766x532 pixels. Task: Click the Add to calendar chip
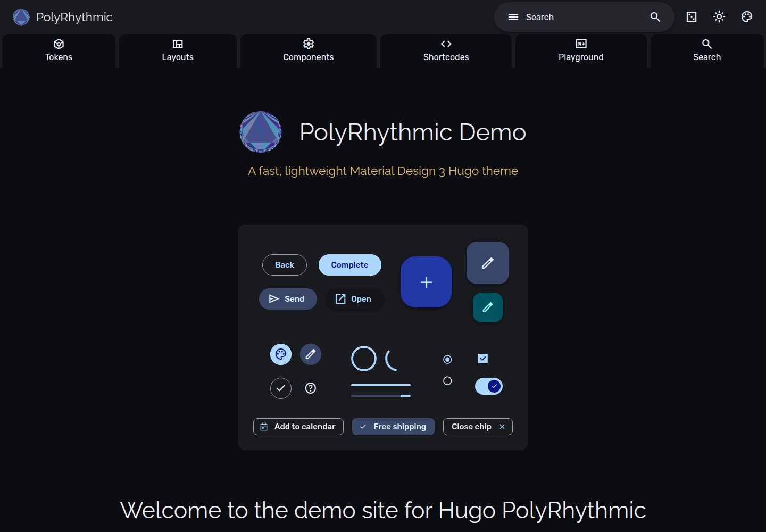[x=298, y=427]
